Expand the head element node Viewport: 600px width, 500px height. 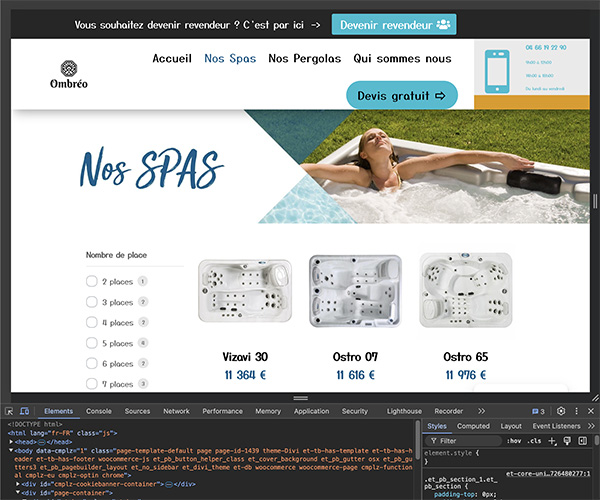click(11, 442)
